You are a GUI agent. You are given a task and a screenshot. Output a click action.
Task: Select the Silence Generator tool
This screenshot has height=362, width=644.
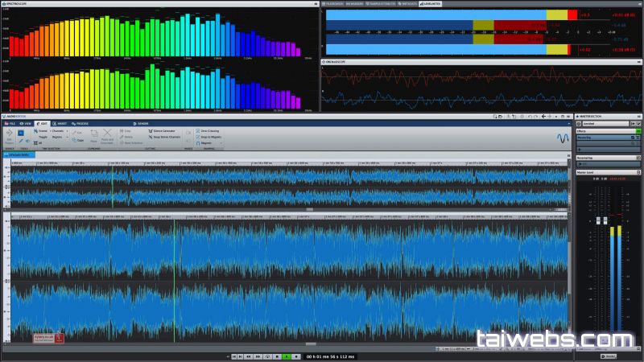pos(164,130)
